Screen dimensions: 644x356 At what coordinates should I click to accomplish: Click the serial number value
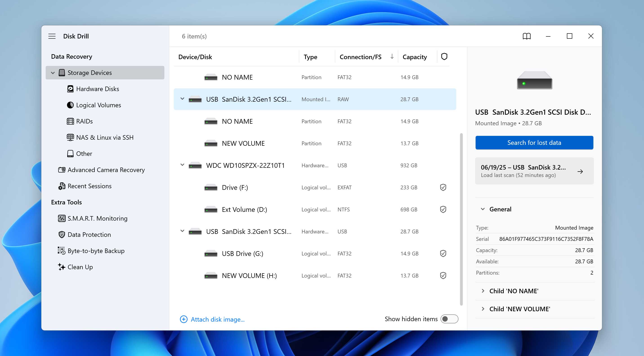pyautogui.click(x=546, y=239)
